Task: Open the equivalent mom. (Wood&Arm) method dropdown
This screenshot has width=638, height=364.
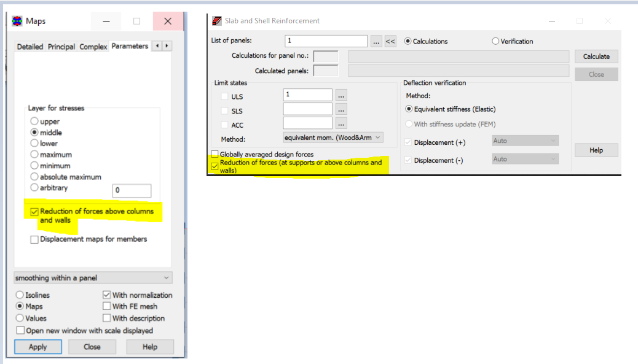Action: pyautogui.click(x=378, y=137)
